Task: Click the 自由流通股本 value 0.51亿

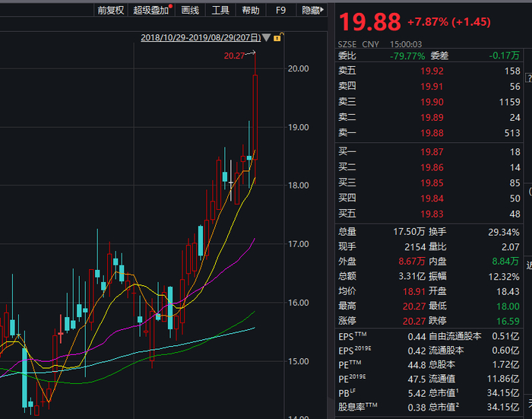Action: tap(505, 336)
